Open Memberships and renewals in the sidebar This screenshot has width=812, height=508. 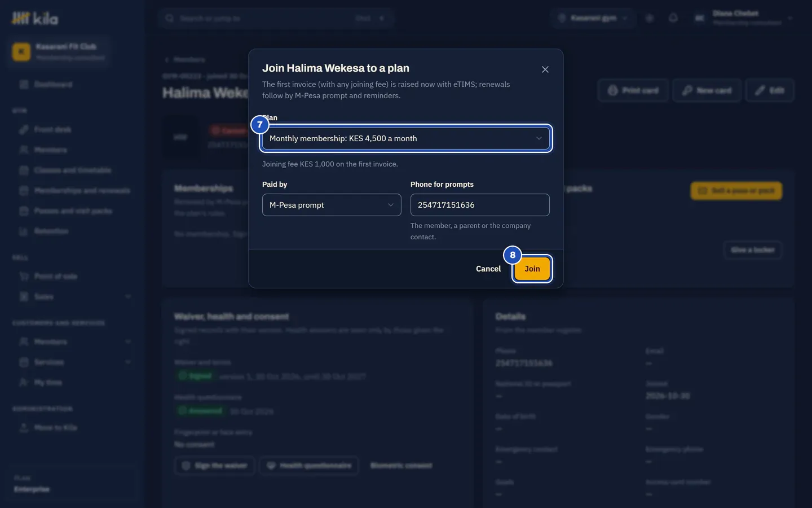[x=73, y=191]
